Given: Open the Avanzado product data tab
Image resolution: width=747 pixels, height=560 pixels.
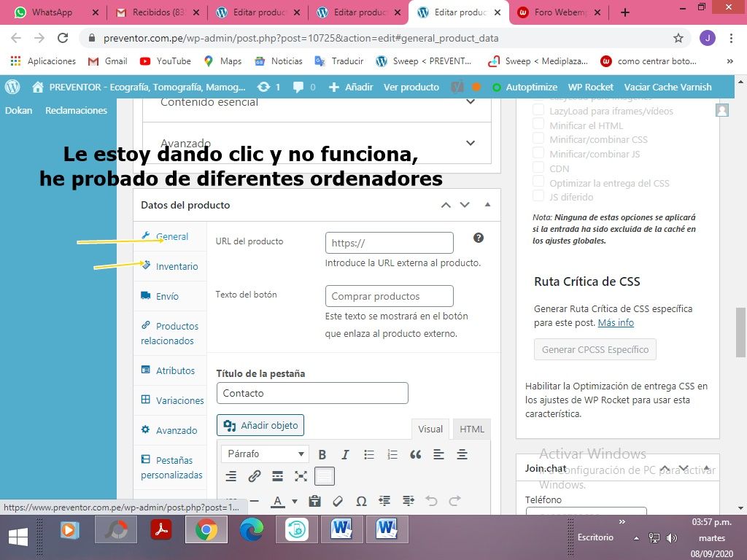Looking at the screenshot, I should coord(170,430).
